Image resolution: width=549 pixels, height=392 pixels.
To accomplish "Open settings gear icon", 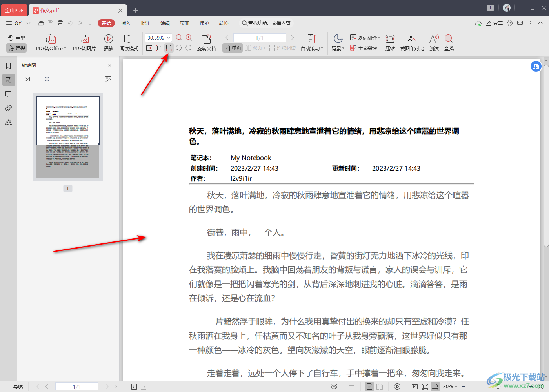I will point(510,23).
